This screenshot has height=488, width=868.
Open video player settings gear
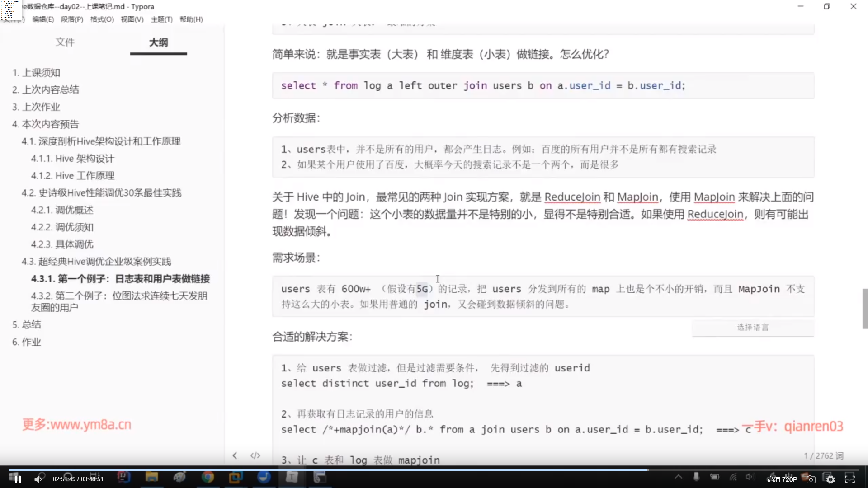pos(830,479)
